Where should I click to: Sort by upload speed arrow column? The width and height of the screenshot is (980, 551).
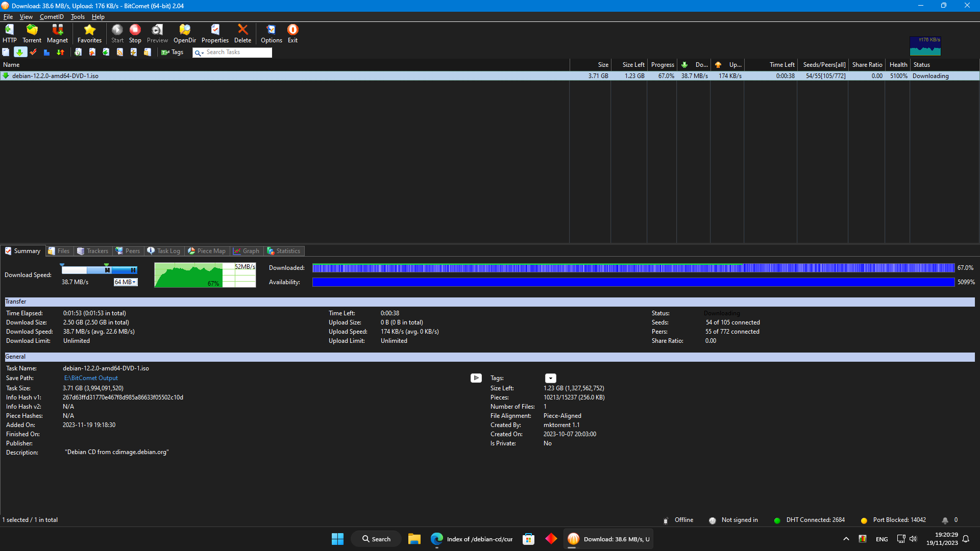727,65
